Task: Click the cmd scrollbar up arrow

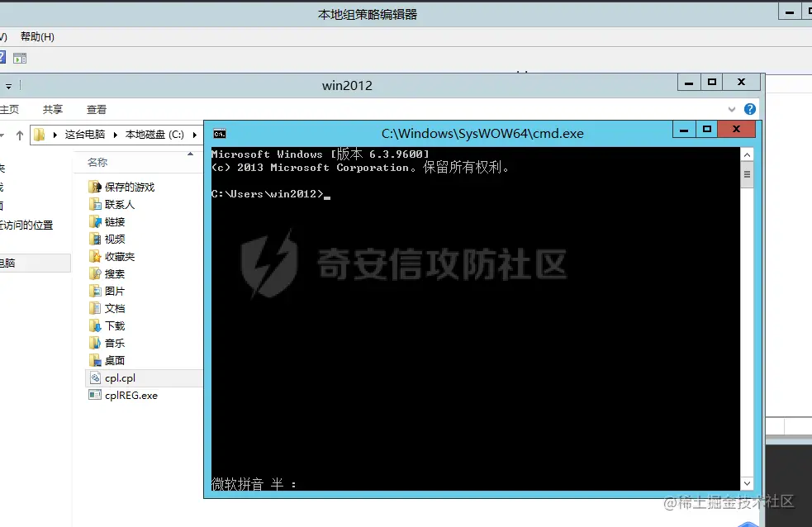Action: [x=747, y=154]
